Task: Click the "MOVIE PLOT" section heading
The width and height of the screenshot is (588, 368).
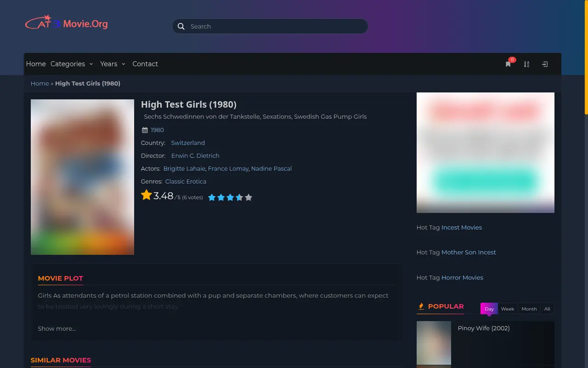Action: coord(61,278)
